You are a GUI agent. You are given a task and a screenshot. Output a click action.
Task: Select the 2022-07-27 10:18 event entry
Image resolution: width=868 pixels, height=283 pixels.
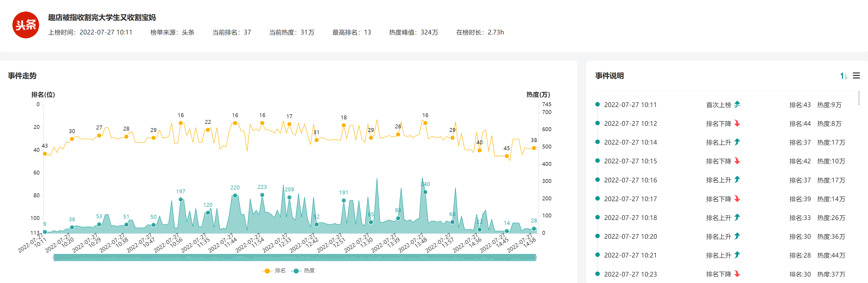coord(630,218)
